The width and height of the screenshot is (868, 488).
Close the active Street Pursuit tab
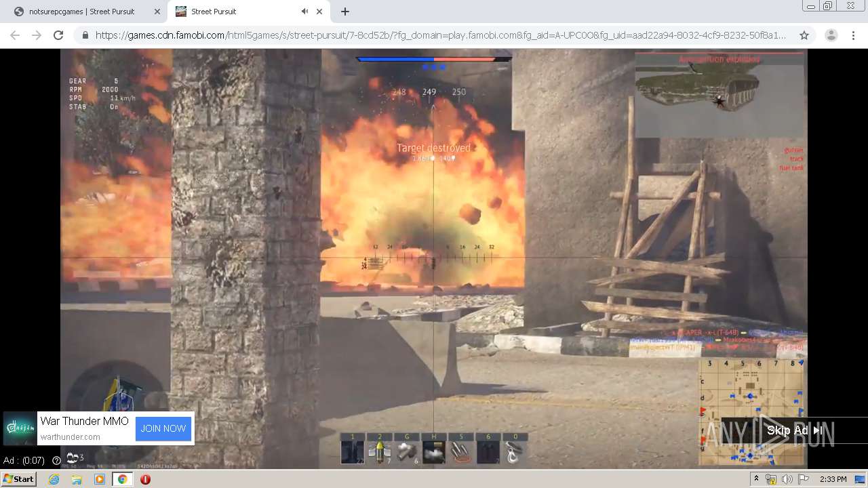[x=319, y=12]
